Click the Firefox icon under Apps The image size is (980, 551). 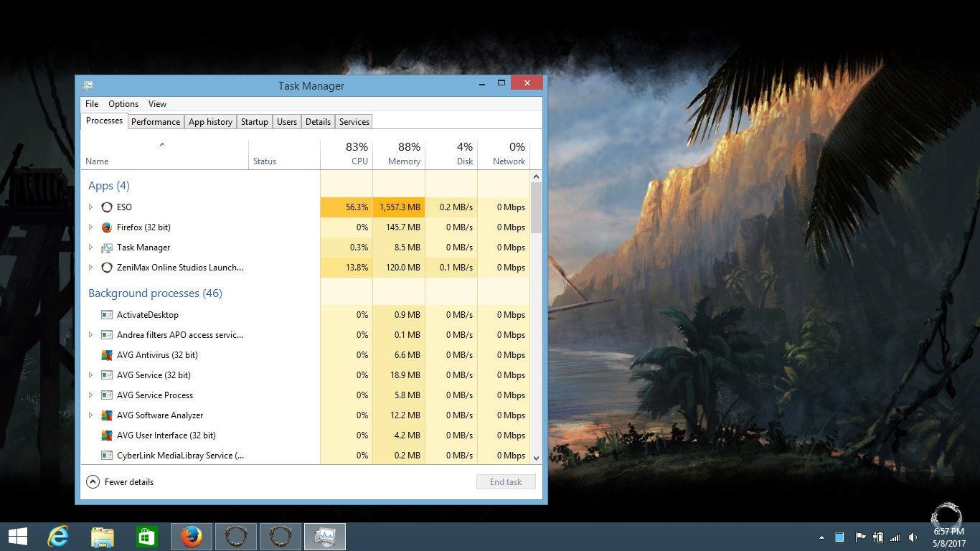106,227
